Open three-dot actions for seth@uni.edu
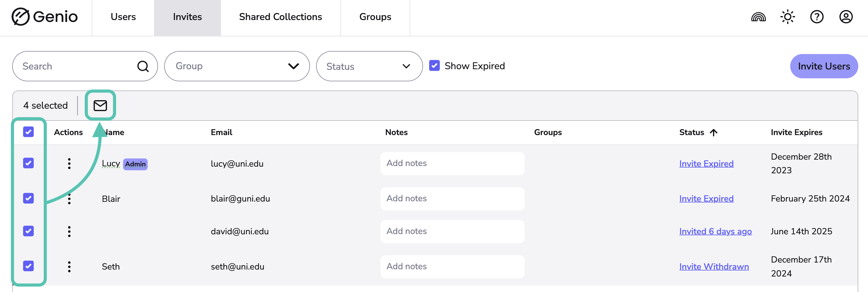The height and width of the screenshot is (292, 868). 69,267
